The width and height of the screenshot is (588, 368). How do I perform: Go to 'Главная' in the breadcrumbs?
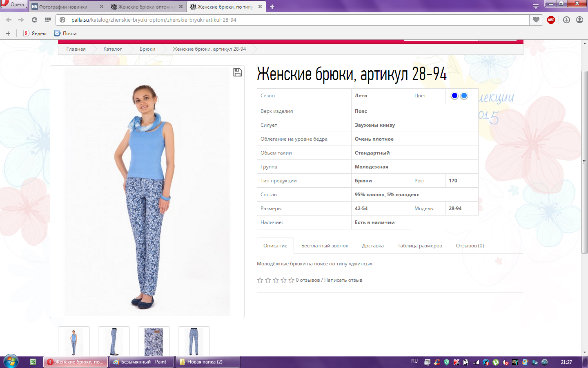coord(76,49)
